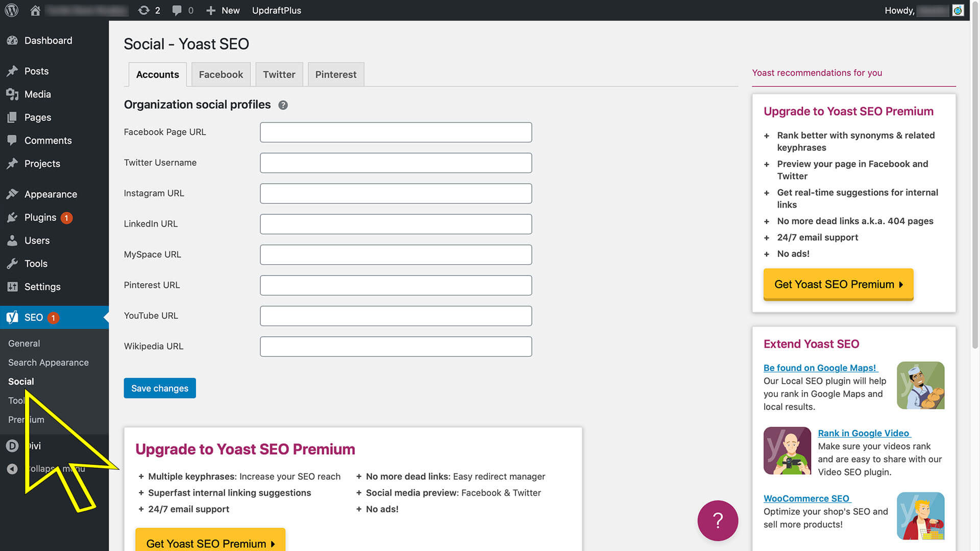This screenshot has width=980, height=551.
Task: Click the Tools wrench icon
Action: 12,264
